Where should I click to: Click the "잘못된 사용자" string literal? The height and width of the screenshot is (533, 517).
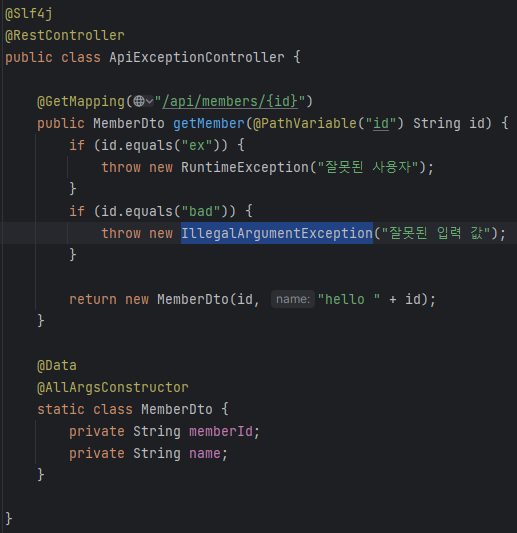click(368, 167)
